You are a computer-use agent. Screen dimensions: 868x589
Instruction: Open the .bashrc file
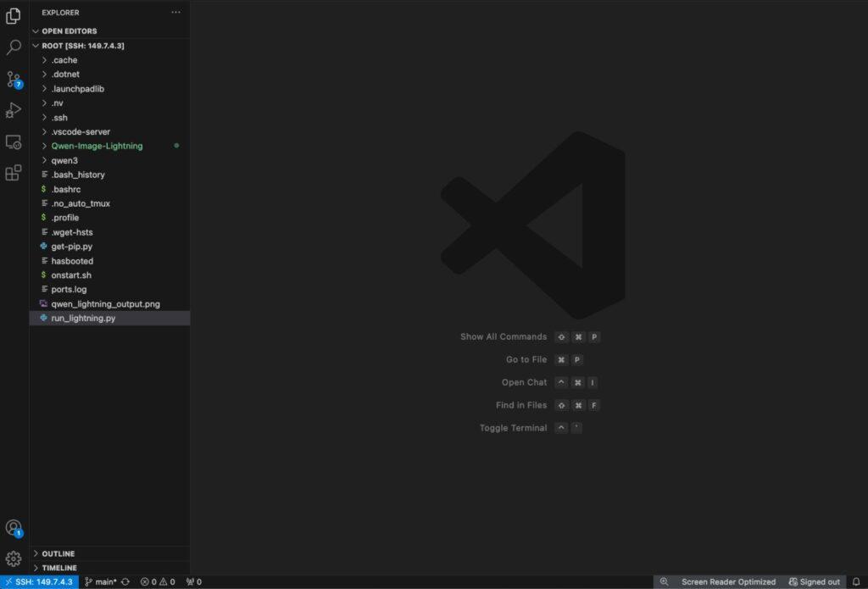point(109,189)
